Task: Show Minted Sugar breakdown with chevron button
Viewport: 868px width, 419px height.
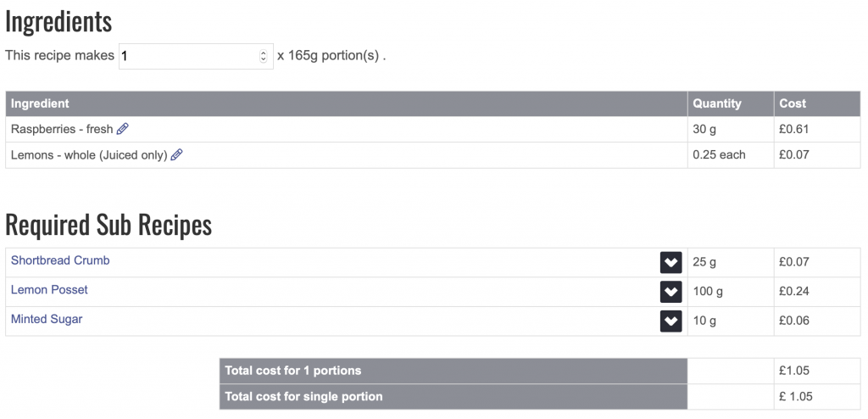Action: [x=670, y=321]
